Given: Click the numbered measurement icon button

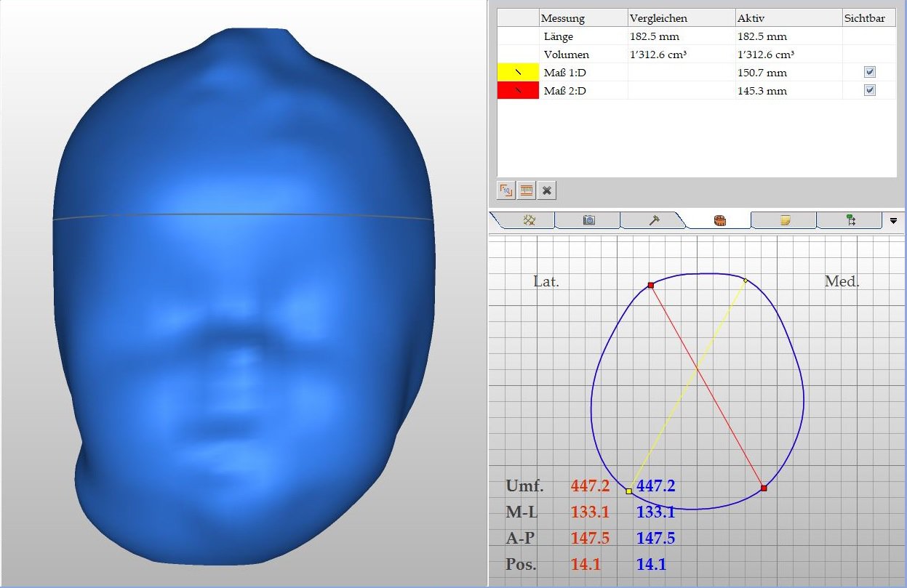Looking at the screenshot, I should tap(505, 190).
